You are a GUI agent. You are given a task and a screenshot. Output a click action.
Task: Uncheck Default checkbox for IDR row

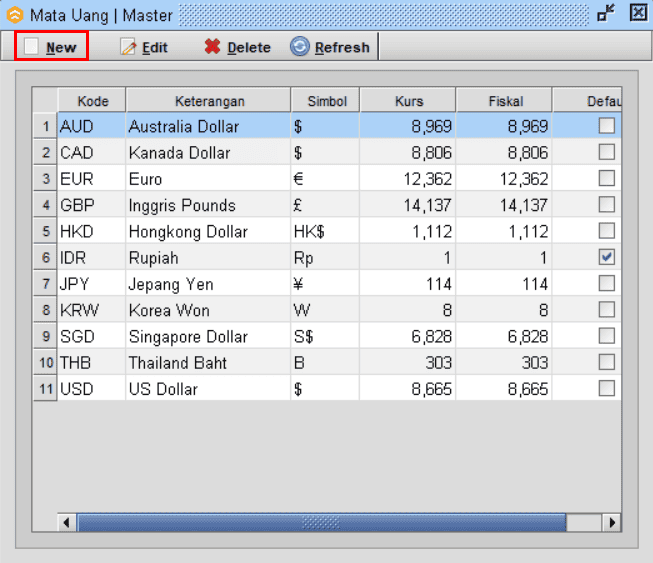click(x=606, y=257)
